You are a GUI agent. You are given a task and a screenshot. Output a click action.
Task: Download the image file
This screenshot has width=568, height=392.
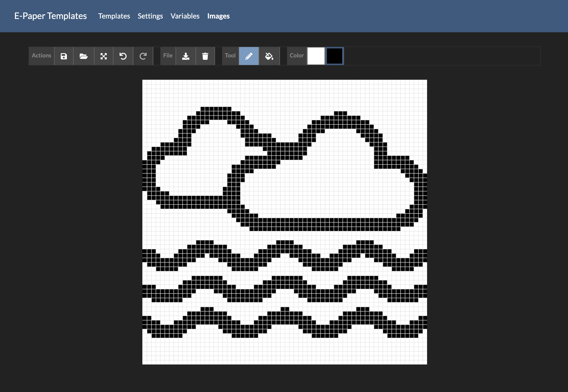(186, 56)
